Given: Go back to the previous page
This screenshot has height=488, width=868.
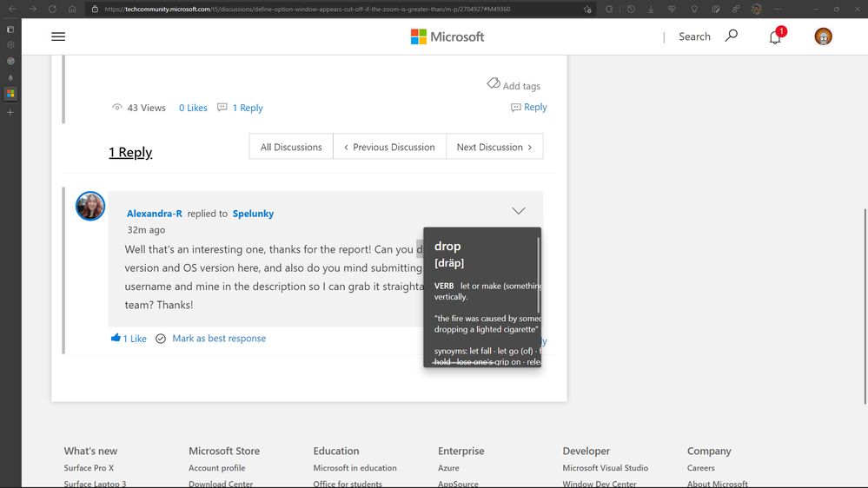Looking at the screenshot, I should [x=13, y=9].
